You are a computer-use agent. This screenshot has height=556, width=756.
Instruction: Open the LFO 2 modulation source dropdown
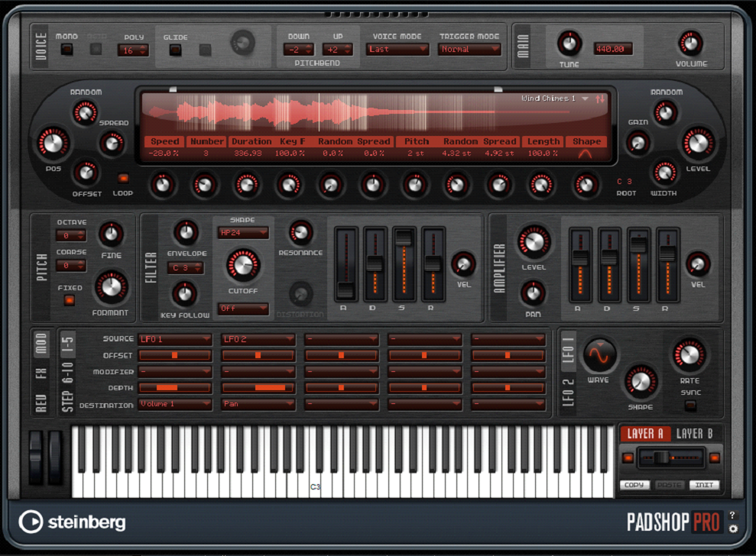pos(258,339)
